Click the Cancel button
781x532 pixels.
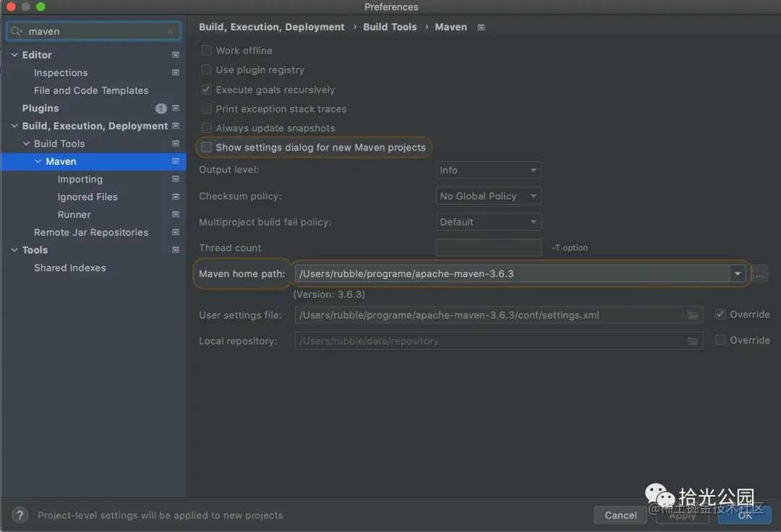(x=620, y=515)
